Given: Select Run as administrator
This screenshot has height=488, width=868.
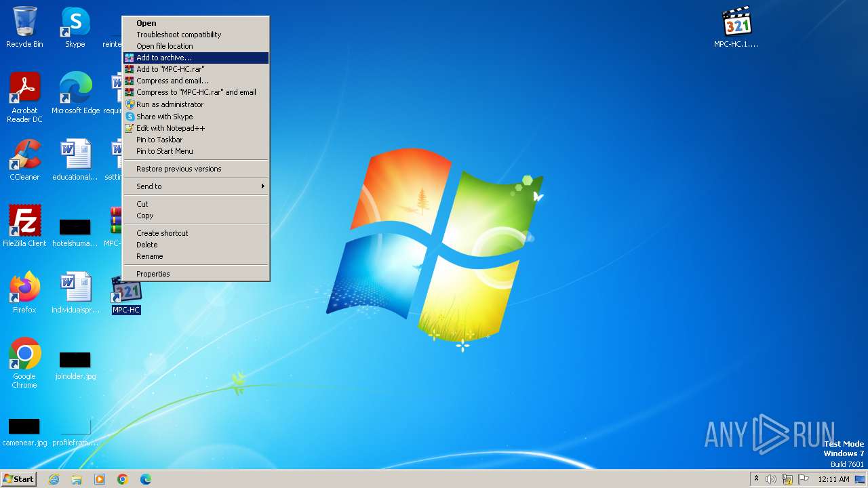Looking at the screenshot, I should pyautogui.click(x=196, y=104).
